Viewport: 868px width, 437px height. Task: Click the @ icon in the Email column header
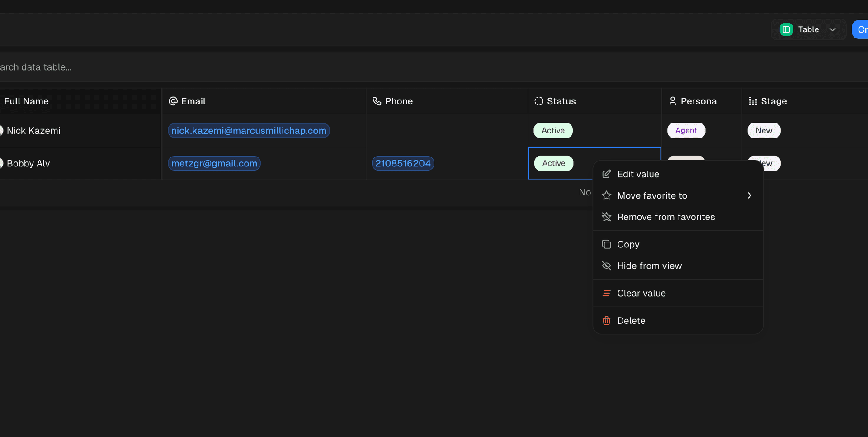[x=173, y=101]
